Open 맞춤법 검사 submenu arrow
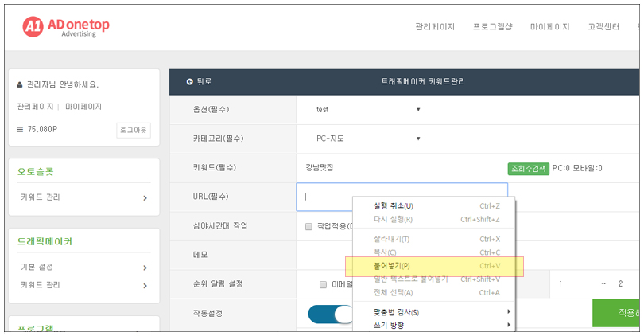 (x=509, y=312)
